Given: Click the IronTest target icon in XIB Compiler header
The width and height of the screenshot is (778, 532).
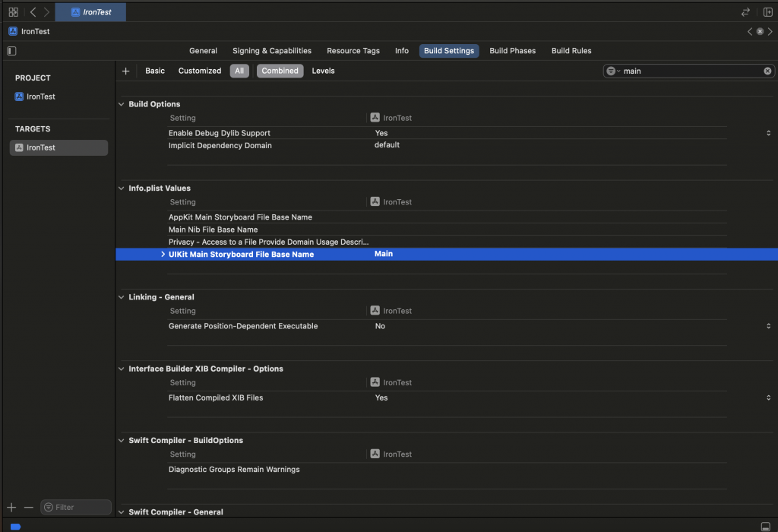Looking at the screenshot, I should 375,382.
